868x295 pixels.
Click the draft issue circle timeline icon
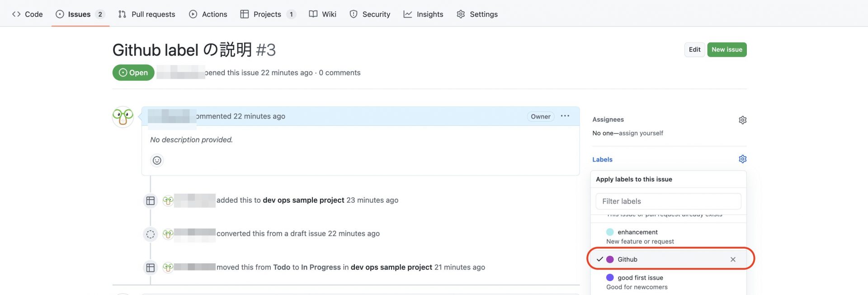[151, 234]
